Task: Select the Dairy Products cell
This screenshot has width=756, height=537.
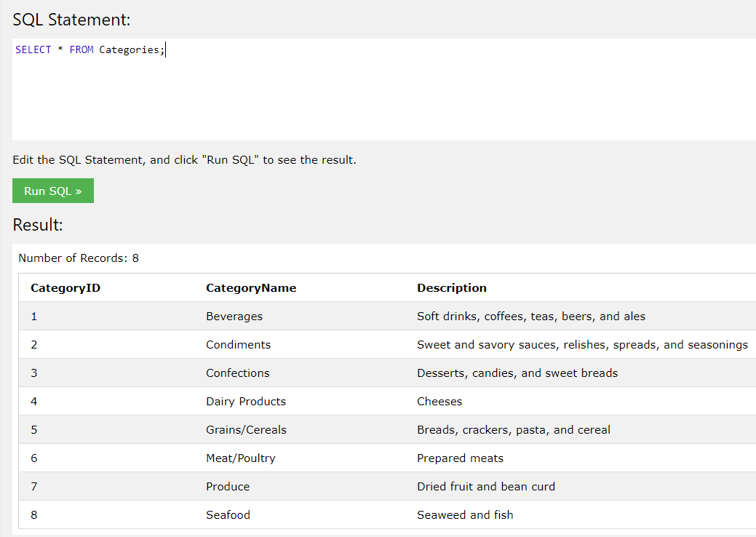Action: (x=246, y=402)
